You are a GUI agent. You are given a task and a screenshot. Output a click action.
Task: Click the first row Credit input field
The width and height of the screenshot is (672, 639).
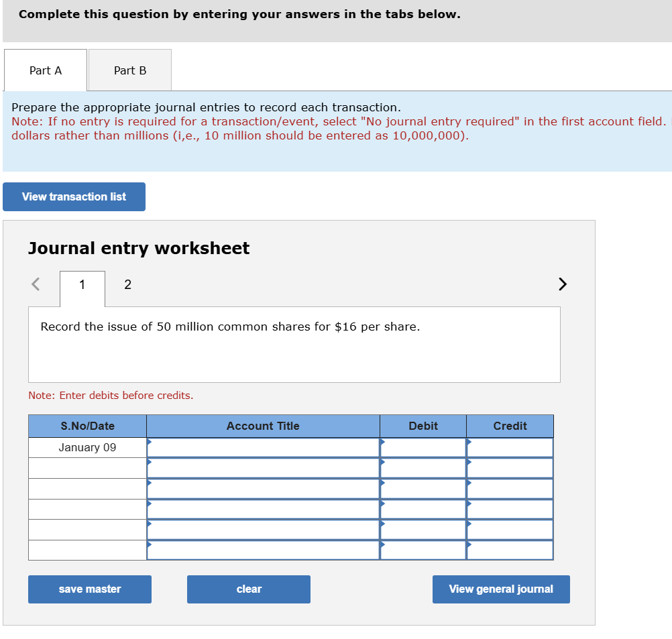pyautogui.click(x=510, y=447)
